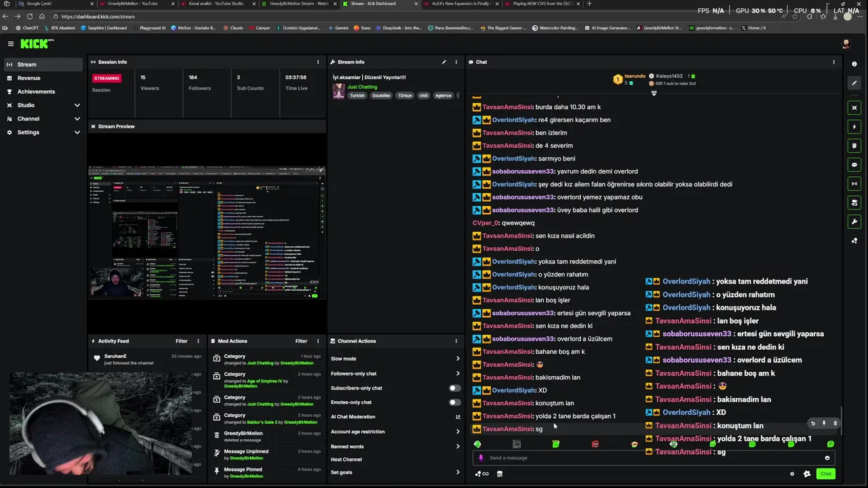Toggle Subscribers-only chat switch
Screen dimensions: 868x488
click(455, 388)
